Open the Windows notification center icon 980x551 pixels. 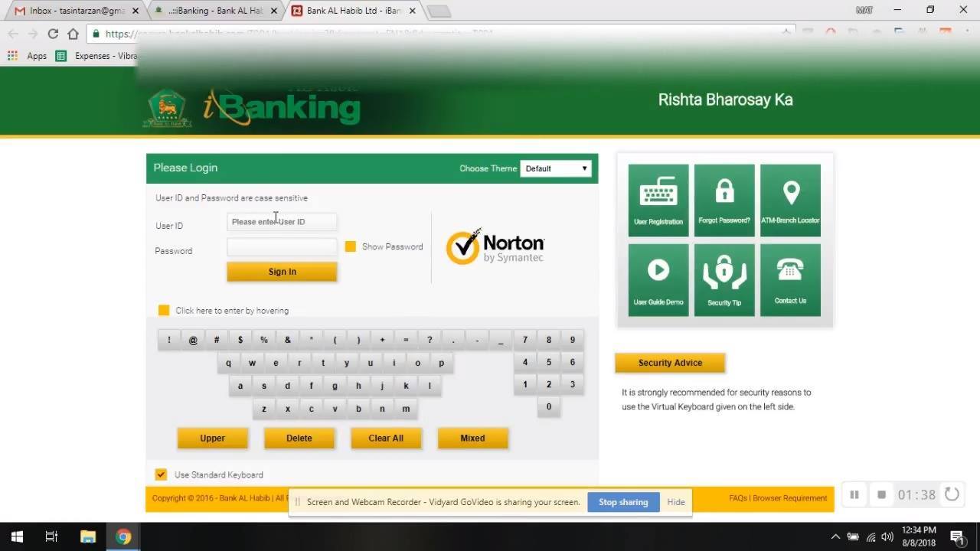pos(957,536)
